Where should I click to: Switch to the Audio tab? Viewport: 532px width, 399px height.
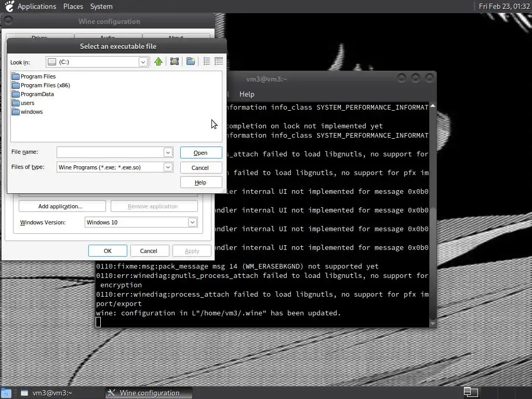(x=108, y=36)
